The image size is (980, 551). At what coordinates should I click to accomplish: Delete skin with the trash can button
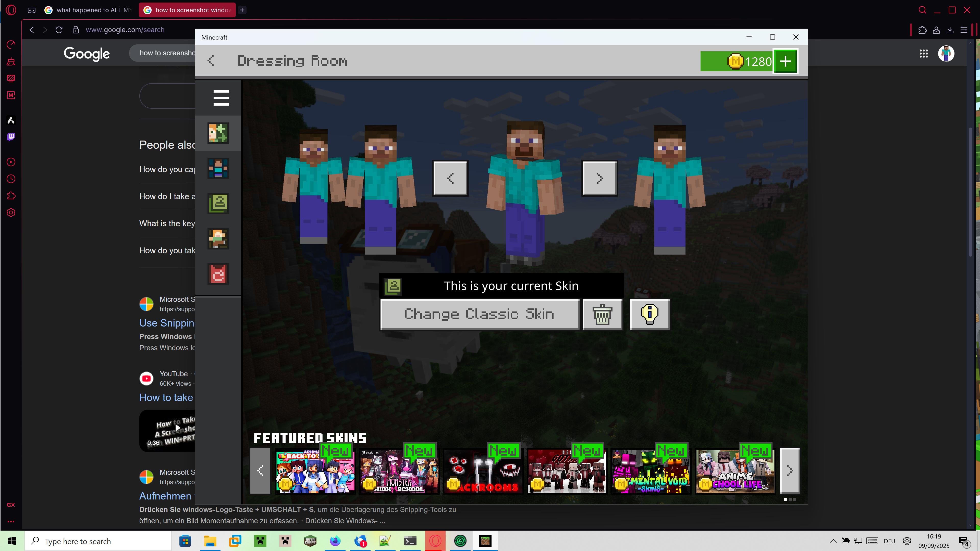tap(602, 314)
